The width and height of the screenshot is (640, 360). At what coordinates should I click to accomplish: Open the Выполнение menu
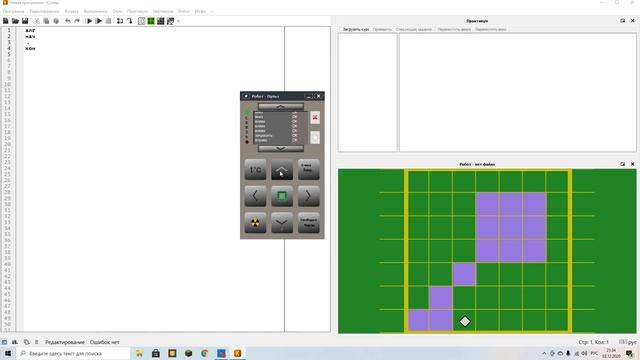coord(96,11)
